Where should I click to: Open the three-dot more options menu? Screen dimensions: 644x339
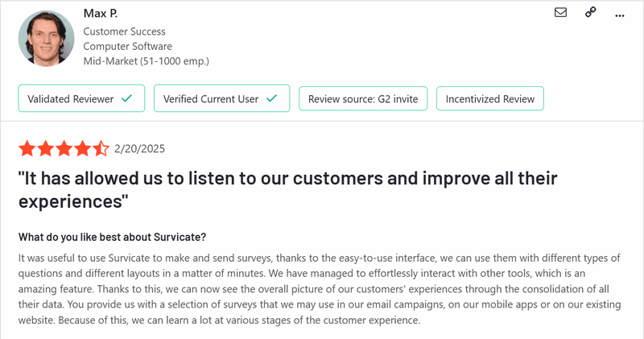click(x=620, y=14)
